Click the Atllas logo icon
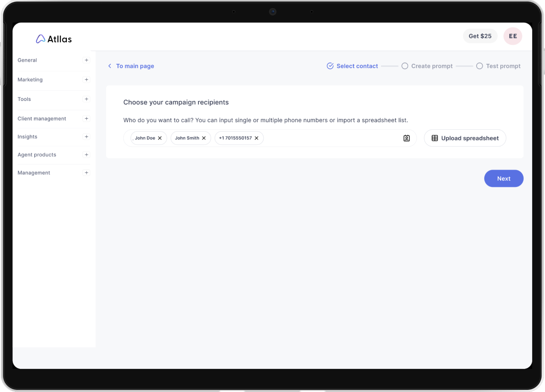 pos(40,39)
